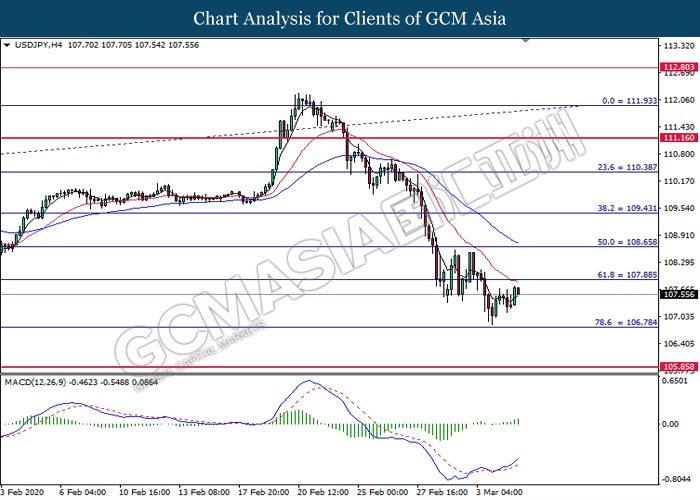Viewport: 700px width, 500px height.
Task: Click the chart shift marker triangle at top
Action: [526, 41]
